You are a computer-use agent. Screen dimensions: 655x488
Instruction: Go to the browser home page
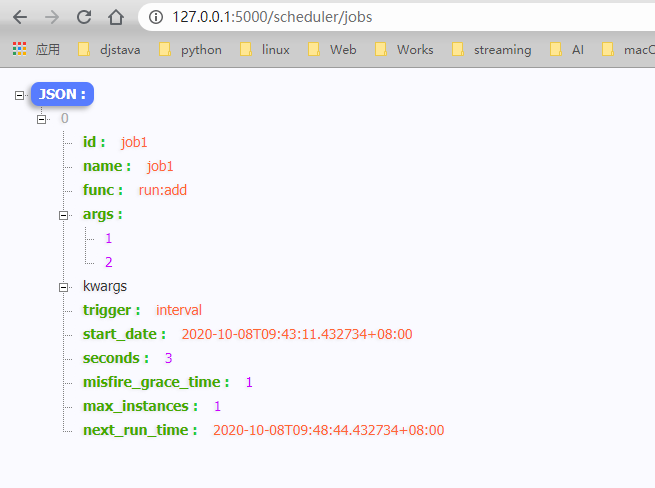click(116, 17)
